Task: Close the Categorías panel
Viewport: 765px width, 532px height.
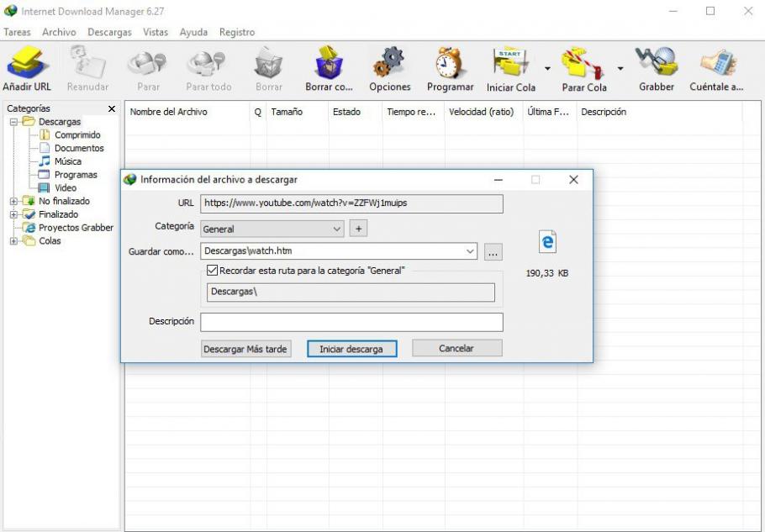Action: click(112, 108)
